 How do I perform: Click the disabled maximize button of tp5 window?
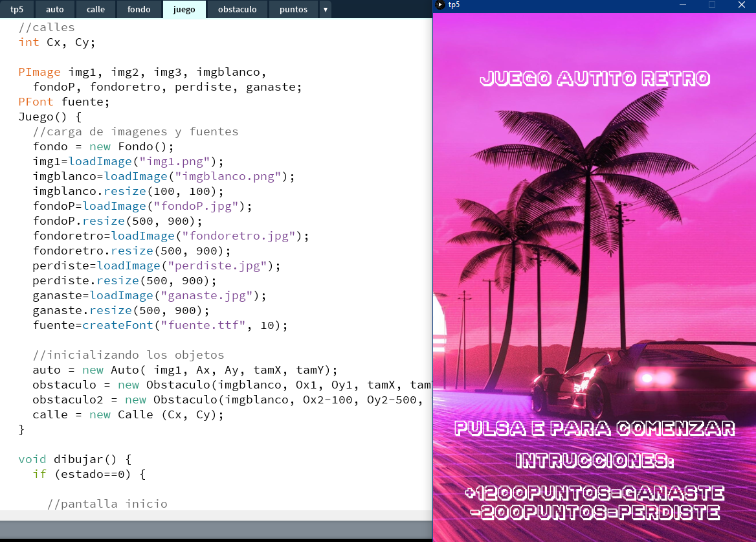[x=711, y=5]
